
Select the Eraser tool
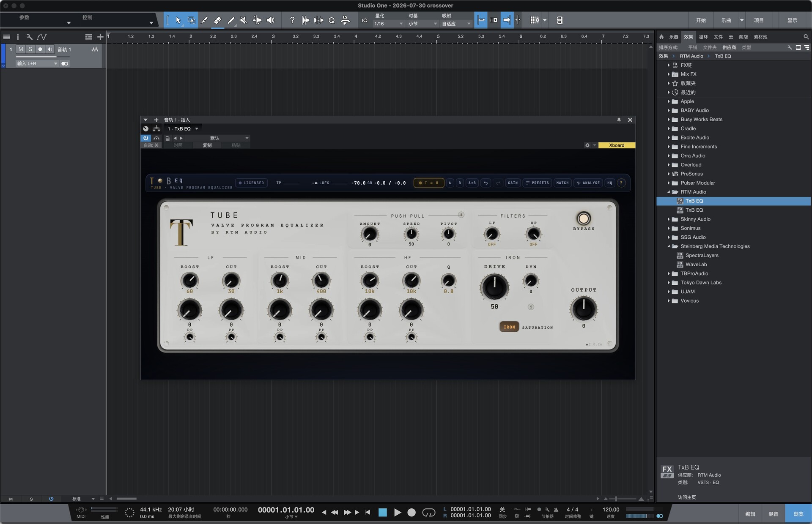click(x=217, y=20)
